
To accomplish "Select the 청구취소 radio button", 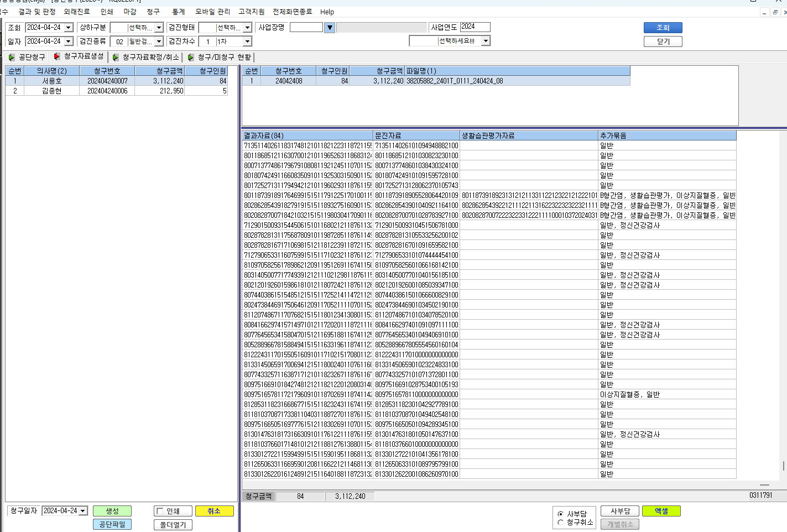I will pyautogui.click(x=561, y=522).
